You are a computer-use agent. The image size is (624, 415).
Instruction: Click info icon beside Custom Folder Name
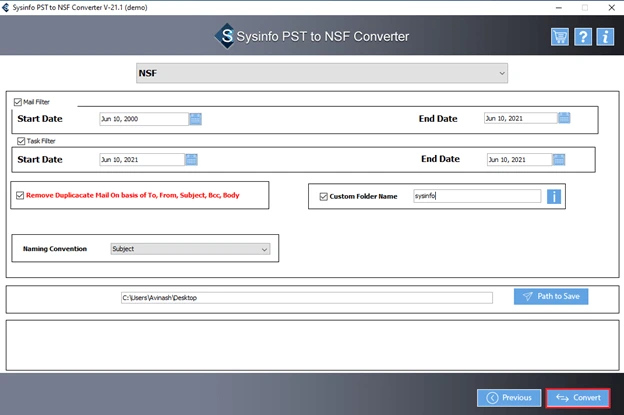(x=554, y=196)
